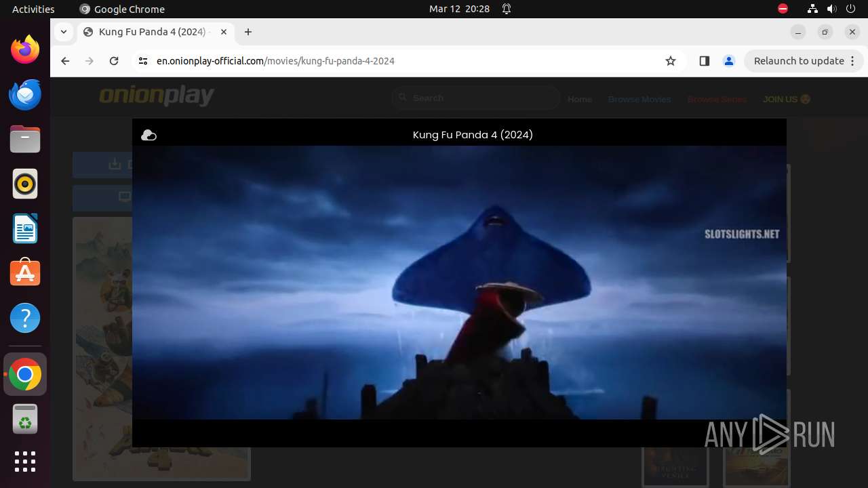This screenshot has height=488, width=868.
Task: View site information for onionplay
Action: click(x=142, y=61)
